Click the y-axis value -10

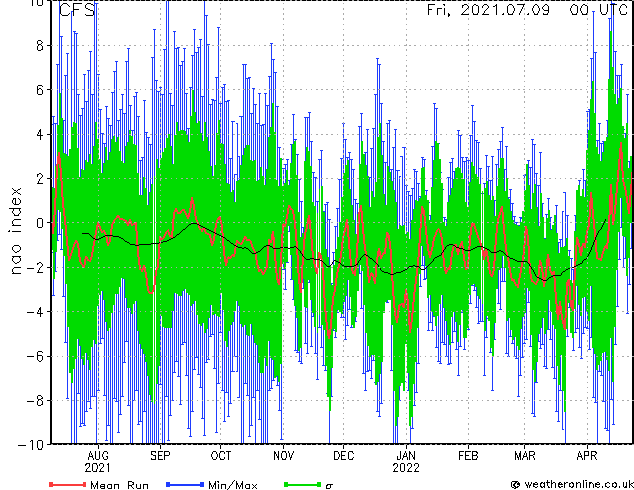pos(31,445)
